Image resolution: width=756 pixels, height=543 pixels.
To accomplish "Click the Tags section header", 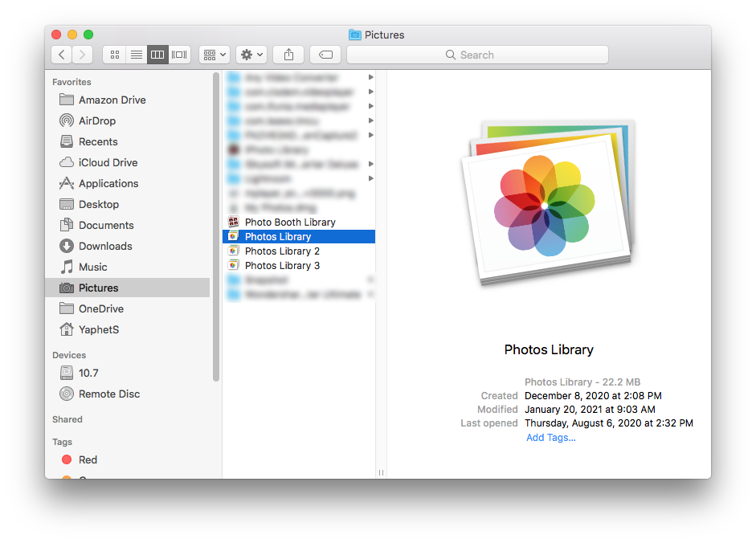I will [62, 442].
